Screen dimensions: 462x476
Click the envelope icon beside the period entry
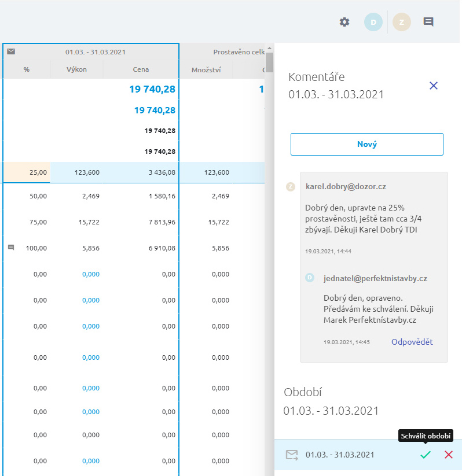[292, 455]
